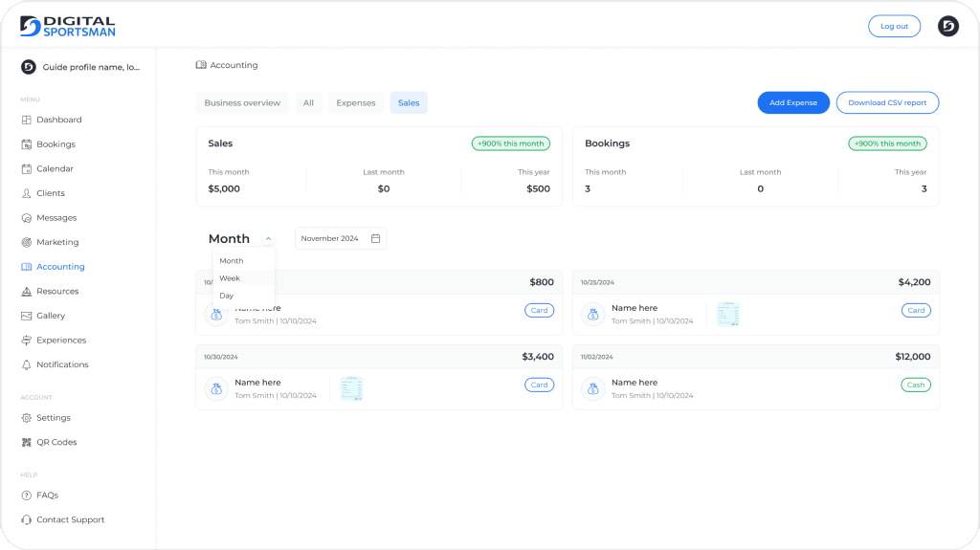Click the Card tag on $800 sale
This screenshot has height=550, width=980.
pos(539,310)
